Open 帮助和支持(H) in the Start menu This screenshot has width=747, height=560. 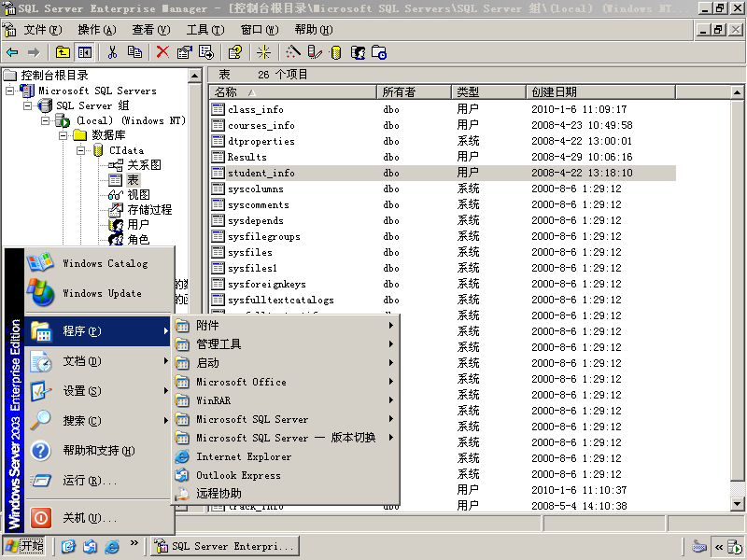[100, 451]
